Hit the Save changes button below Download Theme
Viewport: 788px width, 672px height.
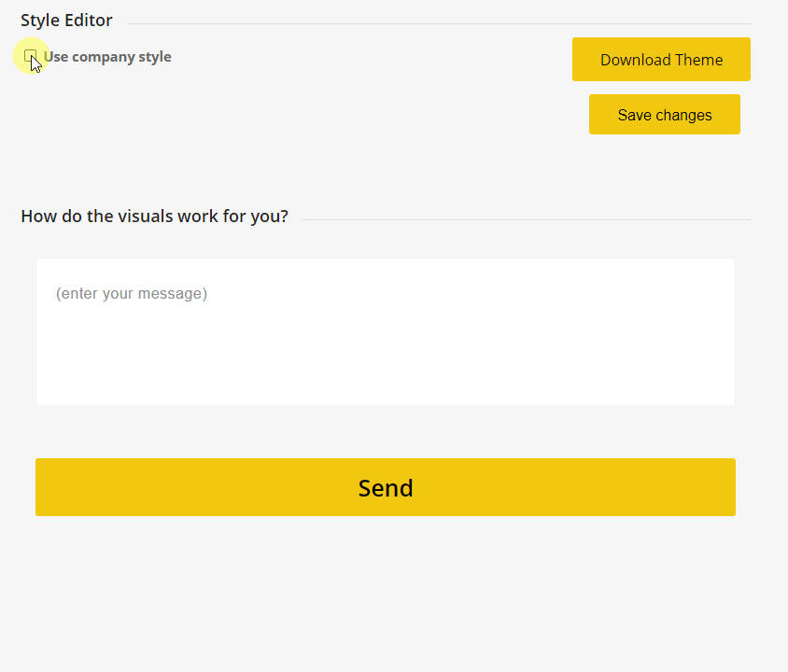(664, 115)
